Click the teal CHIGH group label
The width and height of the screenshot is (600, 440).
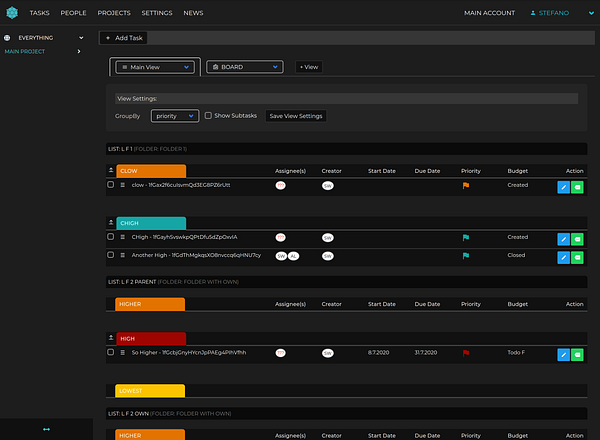click(x=151, y=223)
